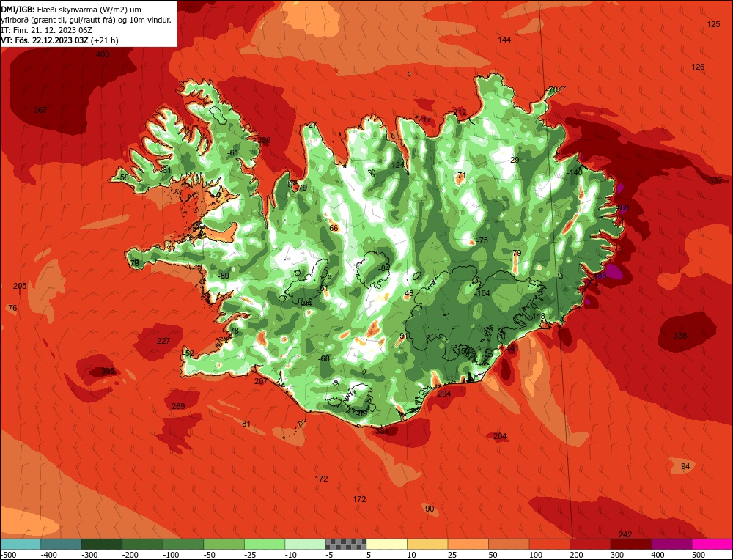This screenshot has height=560, width=733.
Task: Click the '-58' value at the western tip
Action: 123,177
